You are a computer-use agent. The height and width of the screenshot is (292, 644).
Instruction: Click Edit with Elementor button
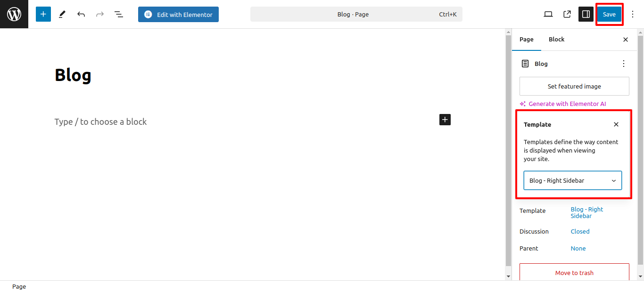click(178, 15)
